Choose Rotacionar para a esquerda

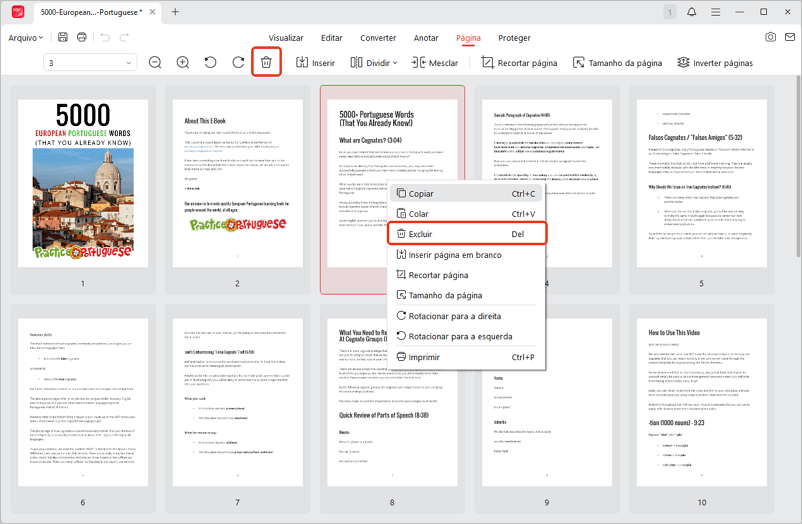coord(466,336)
